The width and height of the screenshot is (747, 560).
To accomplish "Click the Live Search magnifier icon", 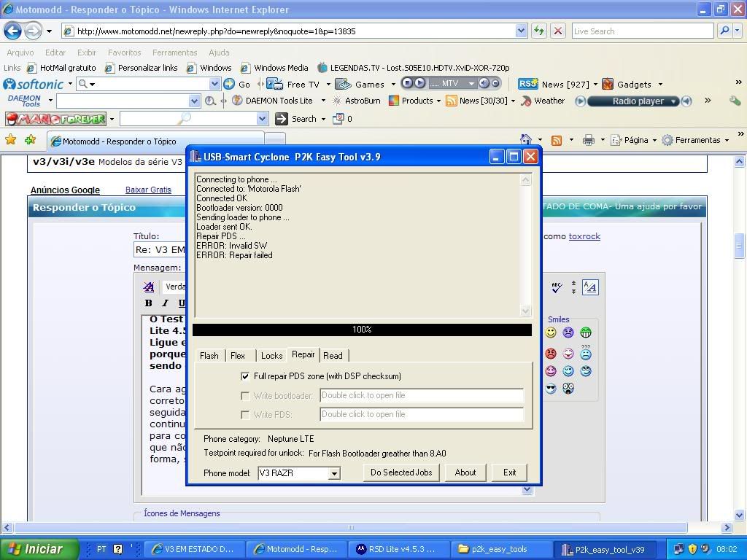I will tap(724, 31).
